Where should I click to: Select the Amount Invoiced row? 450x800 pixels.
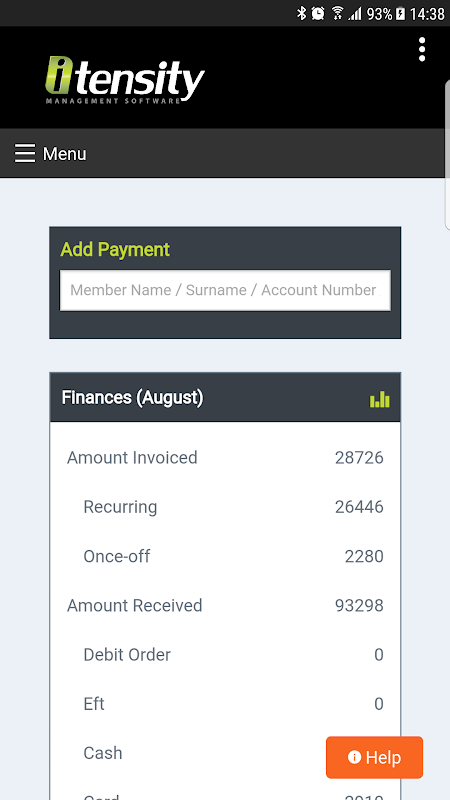pos(225,458)
